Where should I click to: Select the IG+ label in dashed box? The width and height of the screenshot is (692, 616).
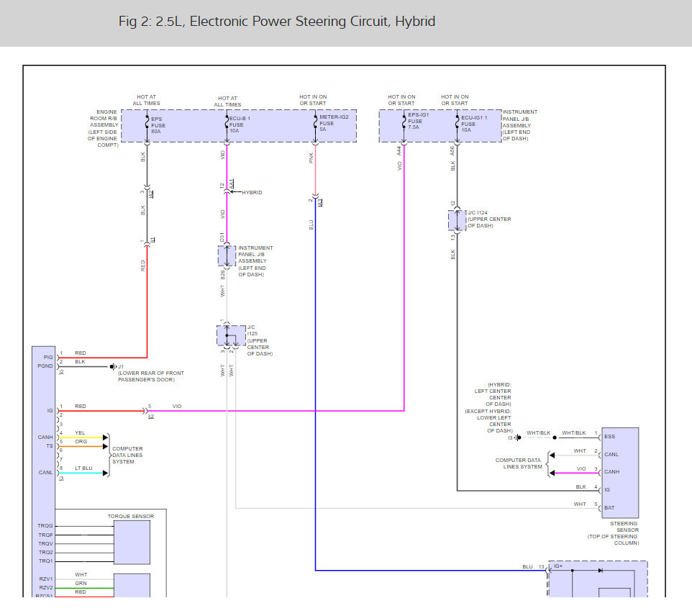pos(557,566)
